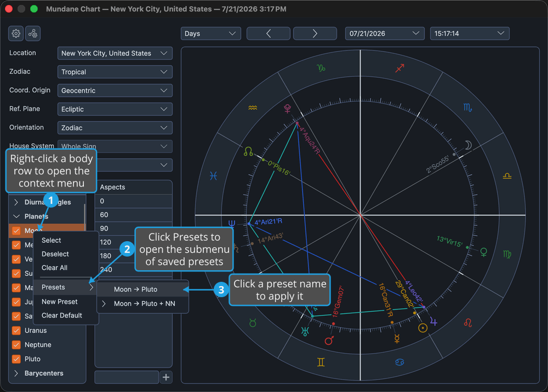Step forward with the next arrow button

point(315,33)
